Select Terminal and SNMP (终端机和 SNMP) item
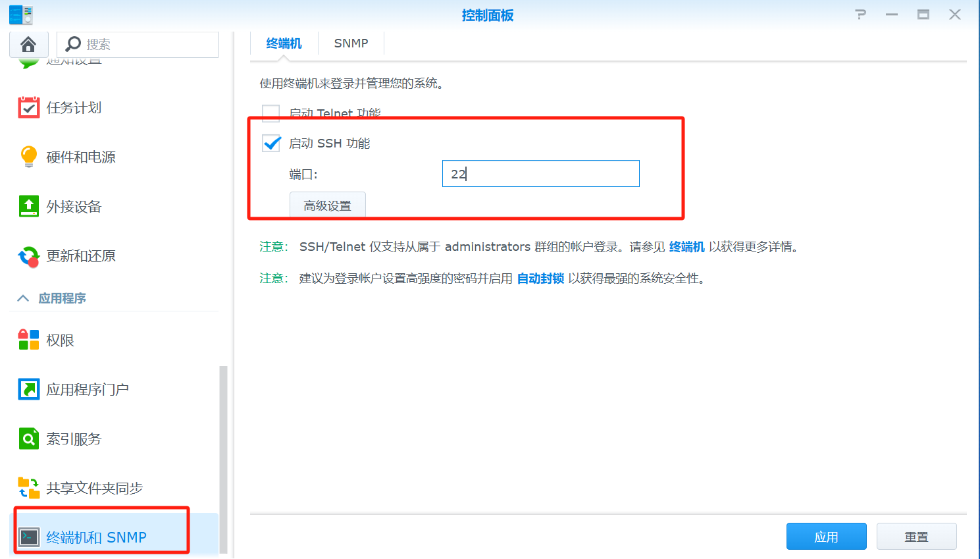Viewport: 980px width, 559px height. [96, 537]
